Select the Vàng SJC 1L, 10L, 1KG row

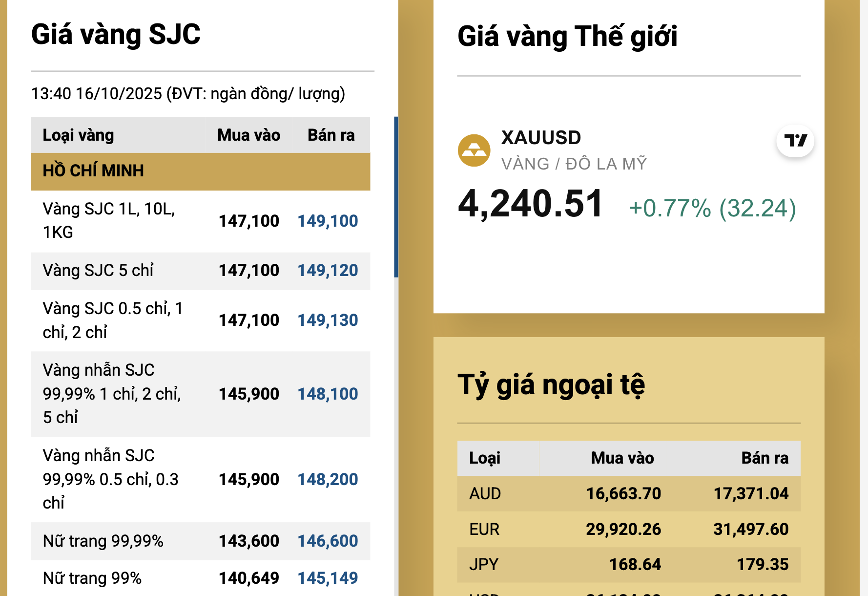[x=200, y=221]
